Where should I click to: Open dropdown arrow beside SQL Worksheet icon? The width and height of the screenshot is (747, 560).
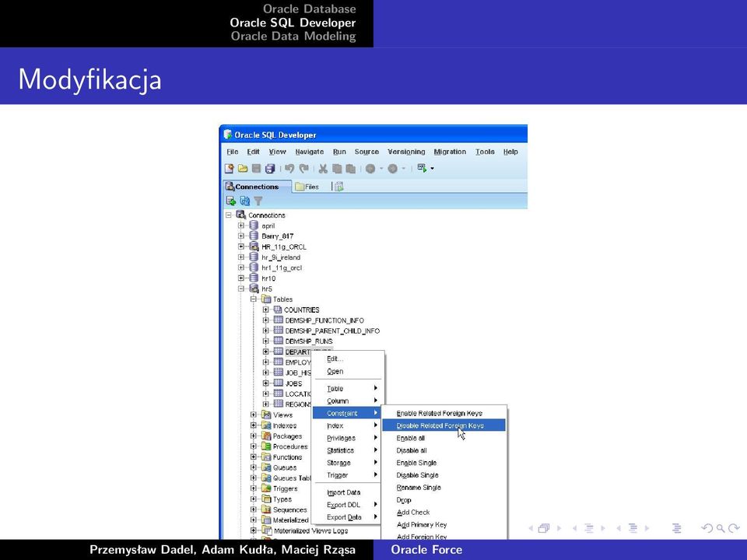tap(432, 169)
